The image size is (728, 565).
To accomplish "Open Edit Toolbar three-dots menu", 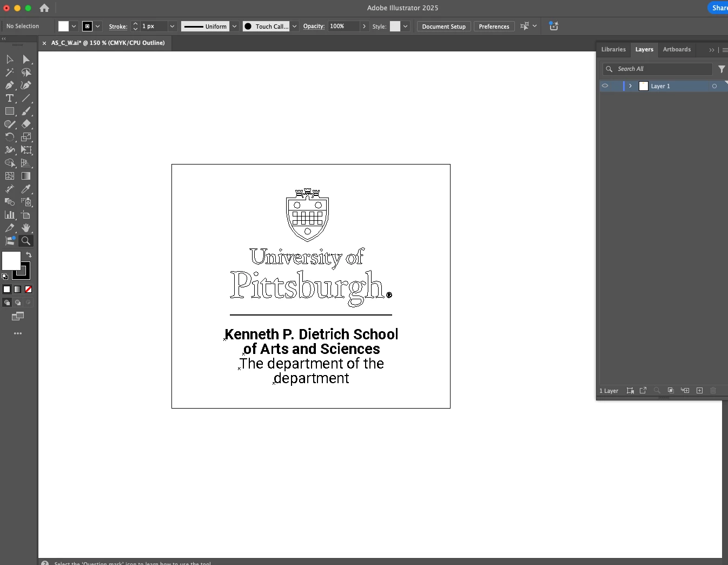I will click(x=18, y=333).
